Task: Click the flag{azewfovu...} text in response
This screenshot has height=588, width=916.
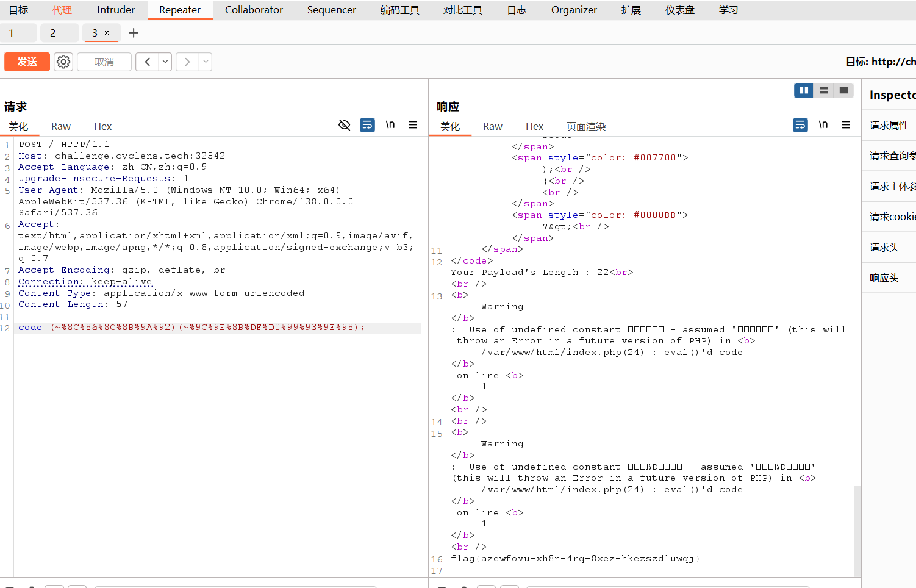Action: [x=575, y=558]
